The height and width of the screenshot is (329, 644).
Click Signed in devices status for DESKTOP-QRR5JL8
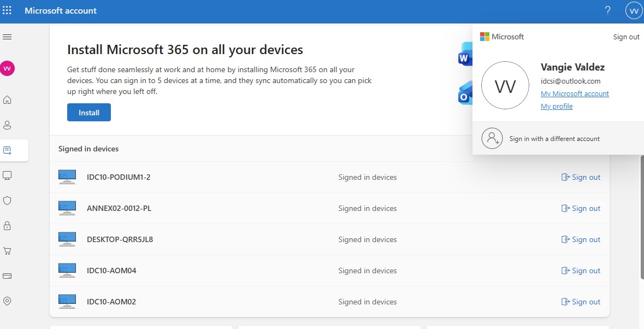pos(367,239)
